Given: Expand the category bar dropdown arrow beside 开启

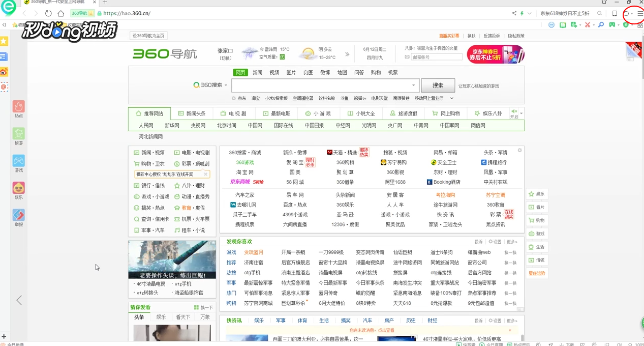Looking at the screenshot, I should coord(521,113).
